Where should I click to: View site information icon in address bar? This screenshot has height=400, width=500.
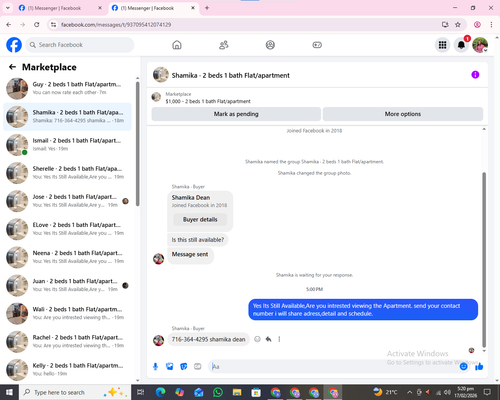point(53,25)
